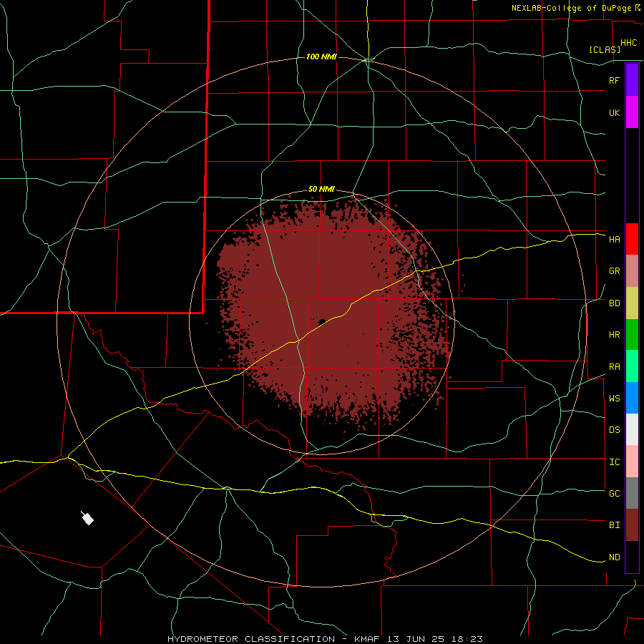Click the BI dark red legend swatch

click(x=632, y=525)
